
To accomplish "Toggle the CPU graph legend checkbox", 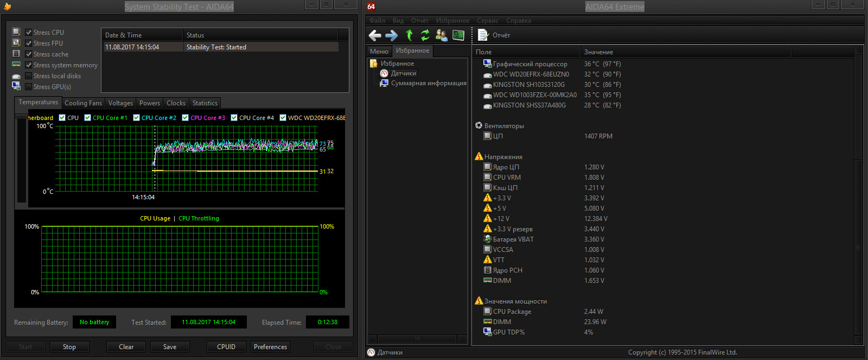I will [62, 117].
